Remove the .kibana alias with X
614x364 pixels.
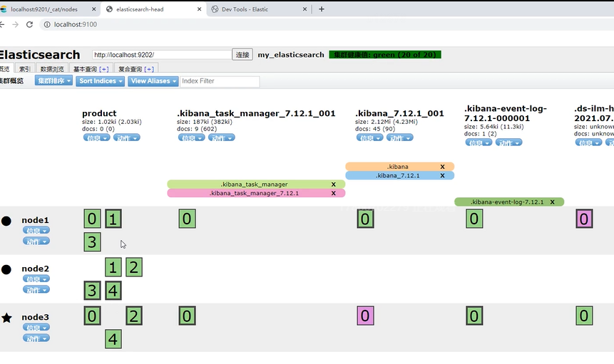tap(442, 167)
